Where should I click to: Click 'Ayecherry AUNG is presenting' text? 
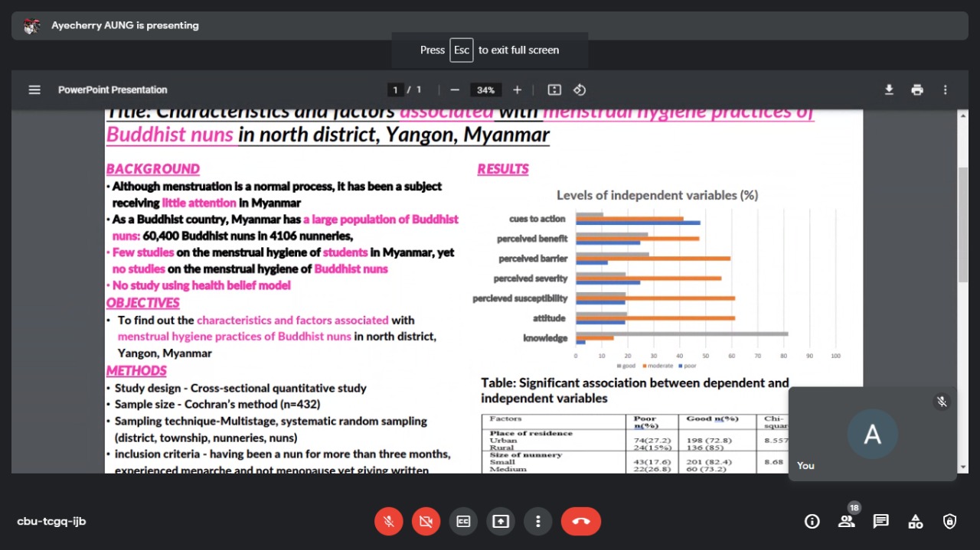[125, 25]
